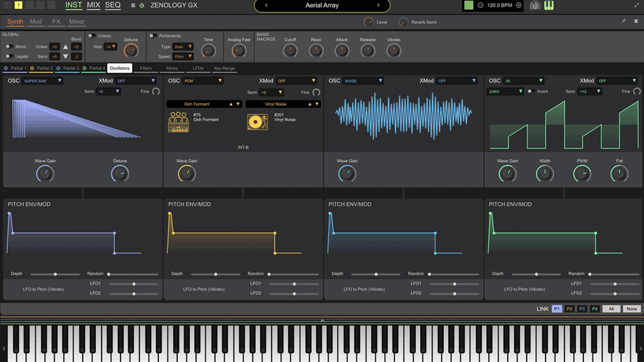
Task: Expand the Portamento Type Rate dropdown
Action: (x=183, y=47)
